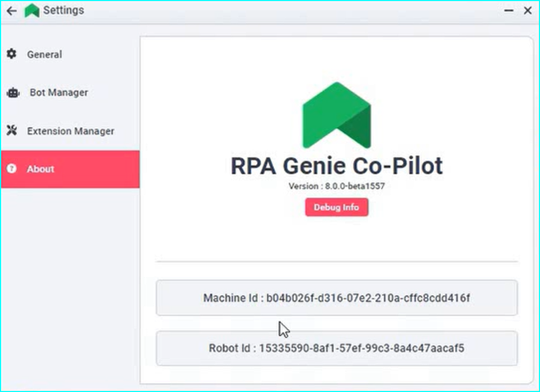Viewport: 540px width, 392px height.
Task: Minimize the Settings window
Action: [509, 11]
